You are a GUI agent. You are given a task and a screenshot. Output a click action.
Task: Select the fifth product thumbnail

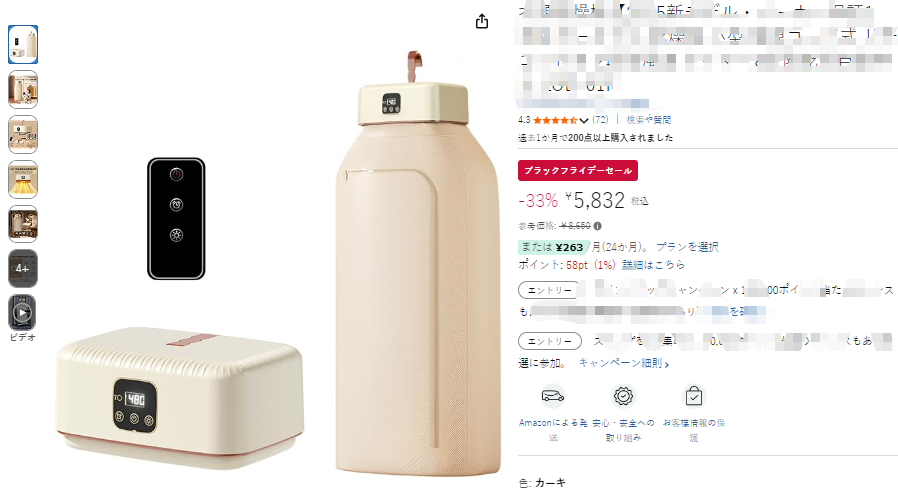pos(23,224)
